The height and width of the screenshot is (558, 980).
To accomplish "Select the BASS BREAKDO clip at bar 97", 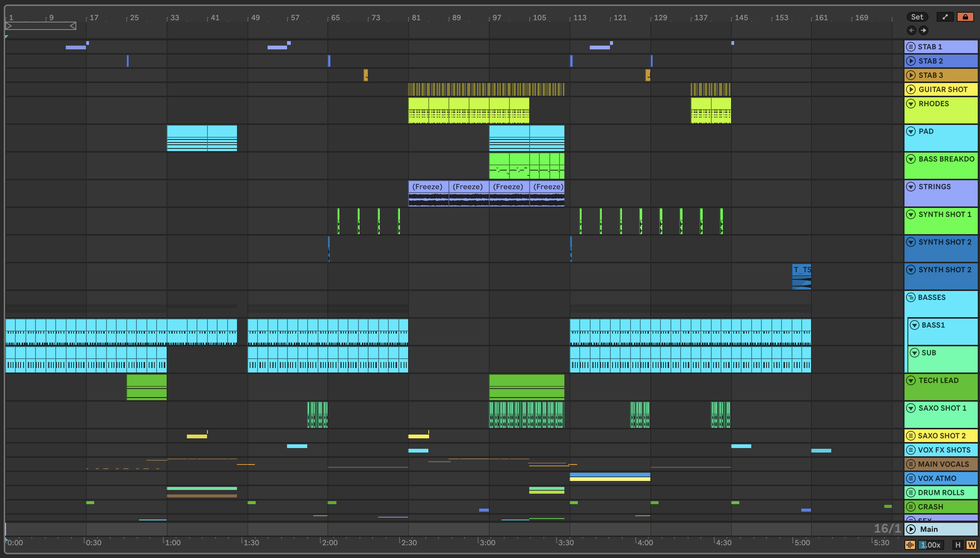I will click(499, 166).
